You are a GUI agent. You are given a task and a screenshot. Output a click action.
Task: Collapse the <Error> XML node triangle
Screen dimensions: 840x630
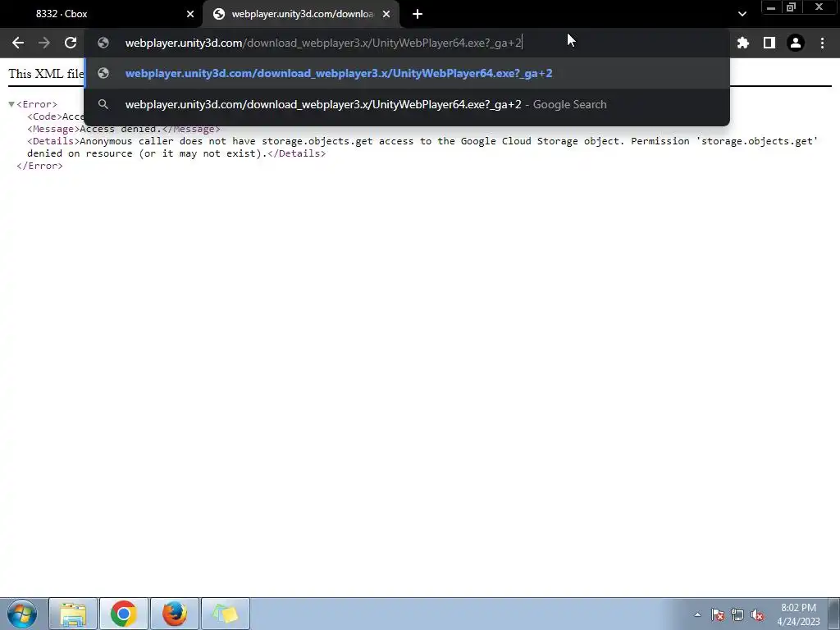point(11,104)
